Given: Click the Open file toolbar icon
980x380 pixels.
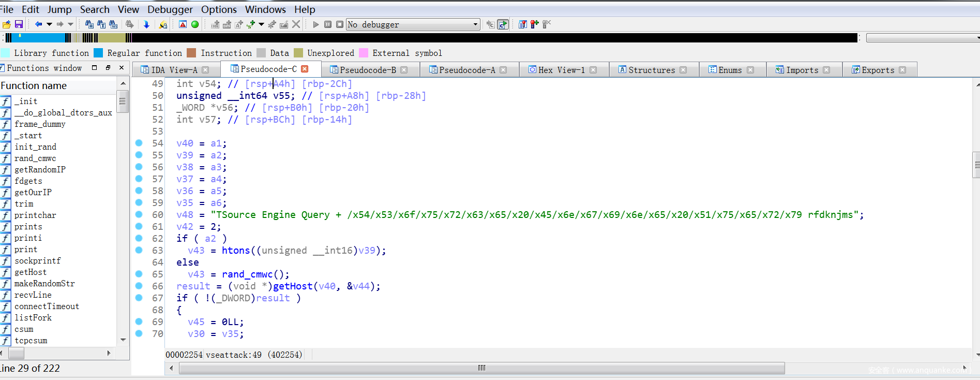Looking at the screenshot, I should [x=7, y=24].
